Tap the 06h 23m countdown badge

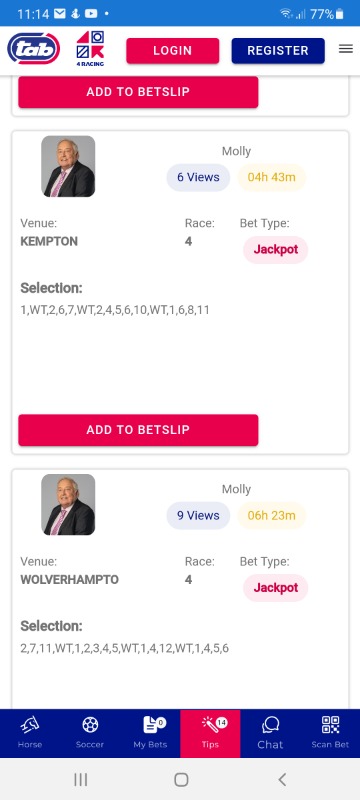coord(271,515)
